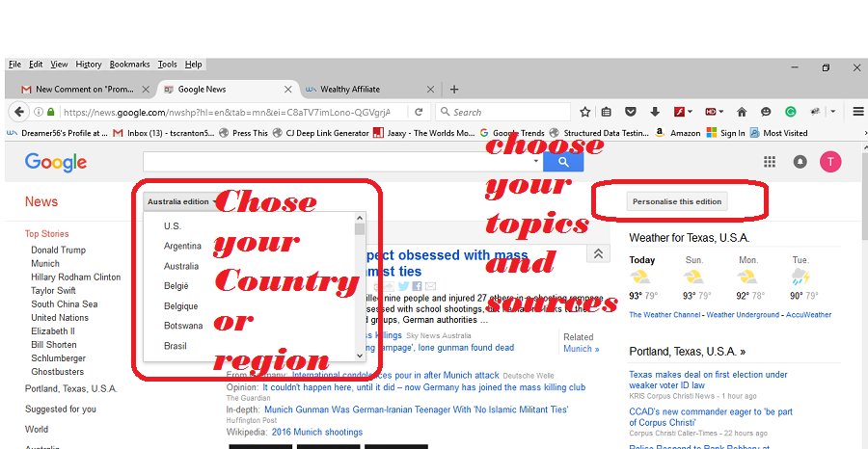Show bookmarks list clipboard icon
Image resolution: width=868 pixels, height=449 pixels.
coord(607,112)
